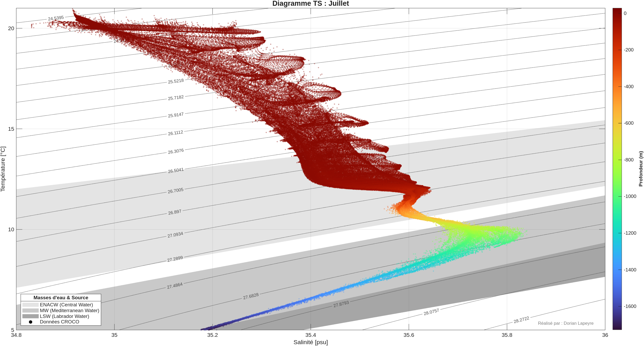The image size is (644, 346).
Task: Click salinity axis tick "36"
Action: point(605,335)
